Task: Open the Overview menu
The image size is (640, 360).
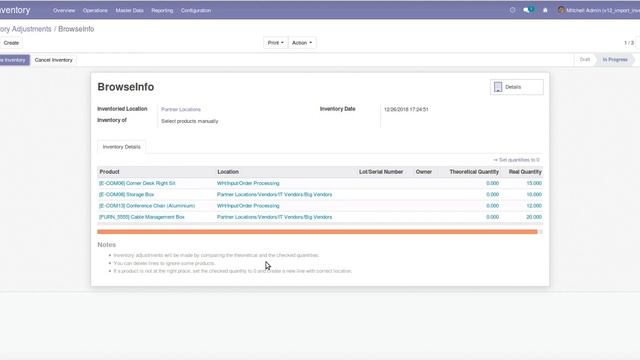Action: pyautogui.click(x=64, y=10)
